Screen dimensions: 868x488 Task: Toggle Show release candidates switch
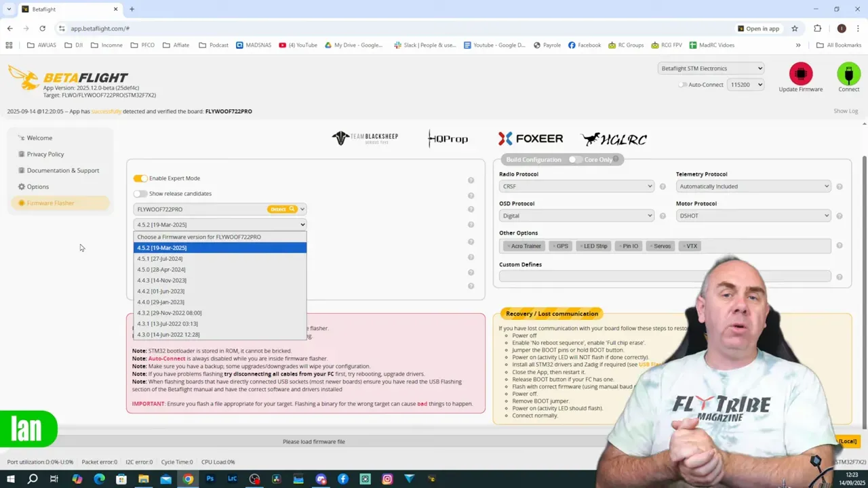[140, 194]
